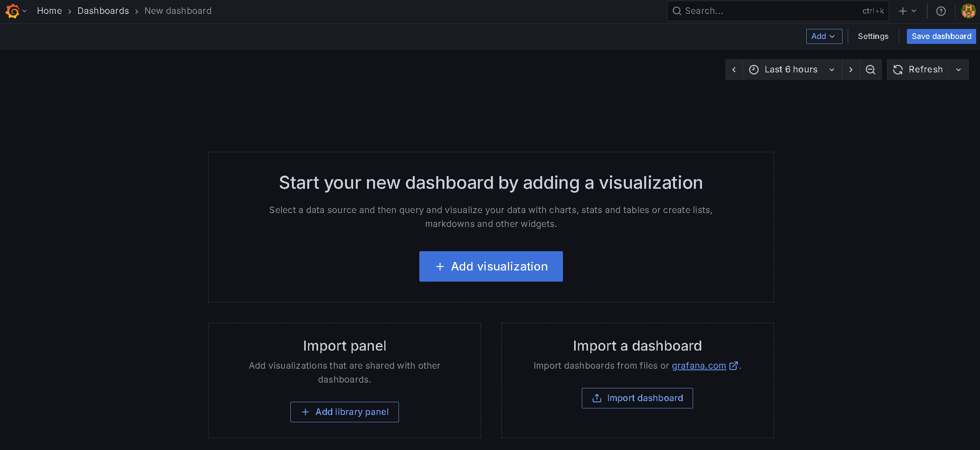Click Add library panel button
Screen dimensions: 980x450
tap(344, 412)
